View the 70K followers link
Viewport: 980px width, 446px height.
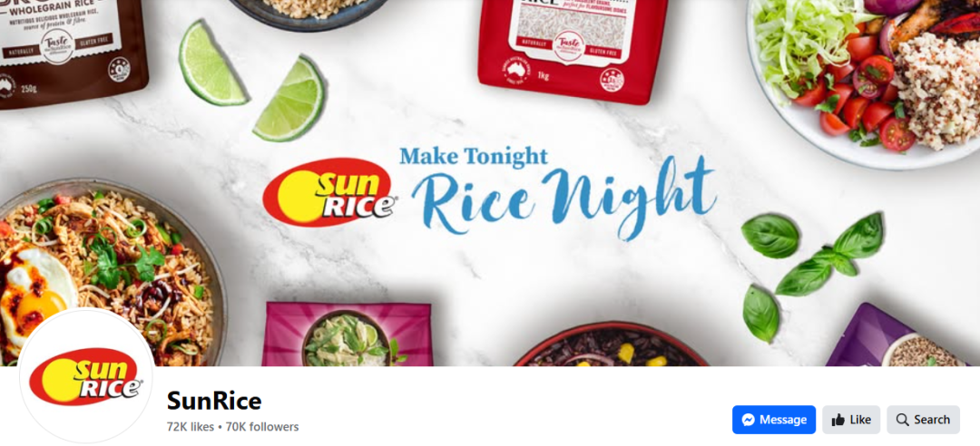point(262,427)
